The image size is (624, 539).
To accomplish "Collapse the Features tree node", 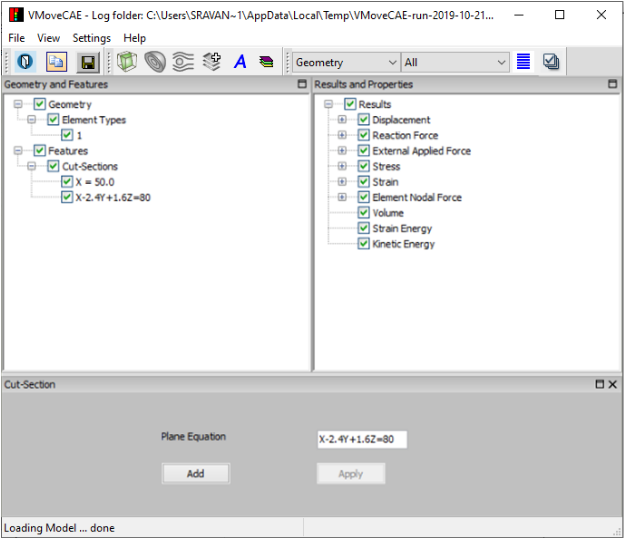I will (18, 150).
